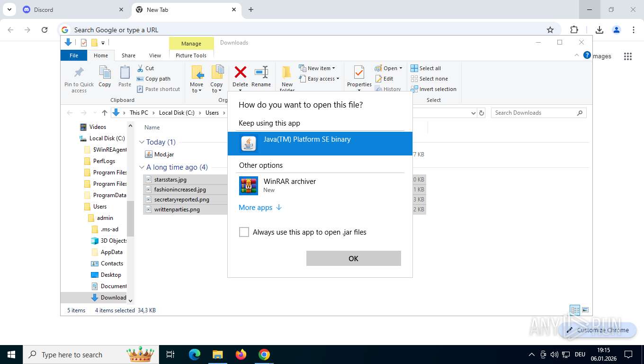The image size is (644, 364).
Task: Select starsstars.jpg file
Action: point(170,180)
